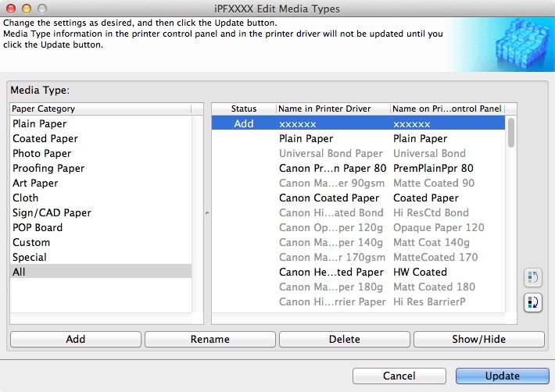The image size is (555, 392).
Task: Click Hi ResCtd Bond control panel name
Action: 431,213
